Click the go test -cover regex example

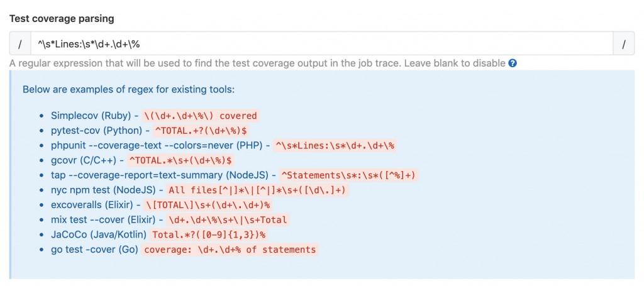pyautogui.click(x=230, y=250)
